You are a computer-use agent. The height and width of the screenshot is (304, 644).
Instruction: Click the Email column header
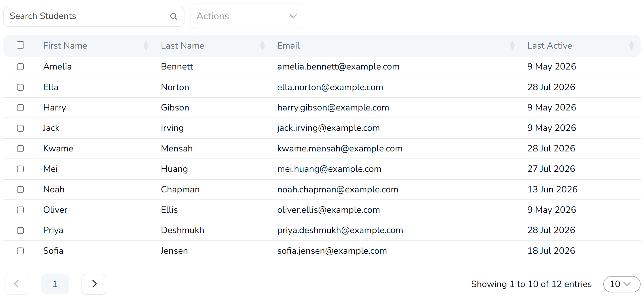tap(288, 45)
